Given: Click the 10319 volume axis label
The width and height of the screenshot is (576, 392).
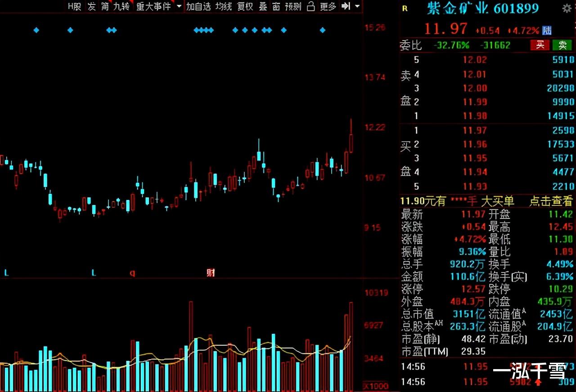Looking at the screenshot, I should click(376, 293).
